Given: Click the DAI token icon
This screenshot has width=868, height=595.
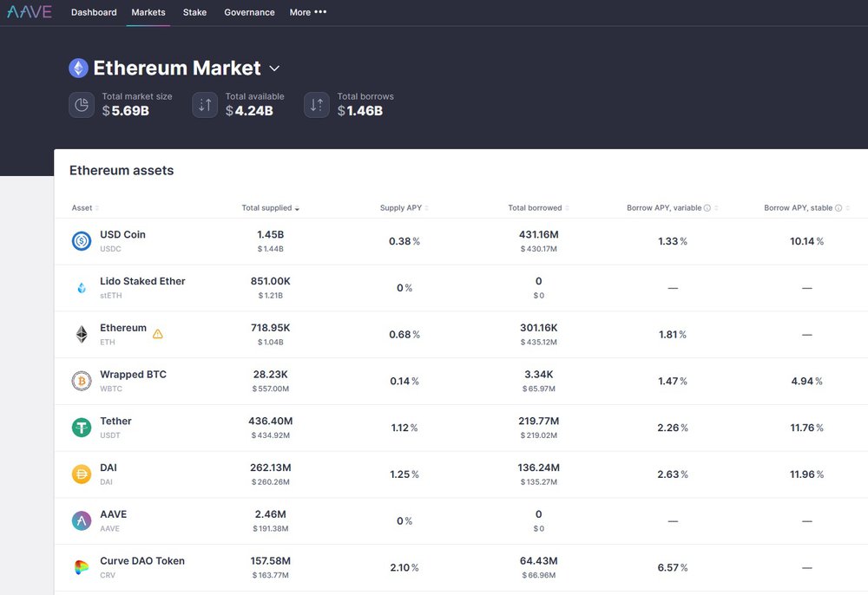Looking at the screenshot, I should (82, 474).
